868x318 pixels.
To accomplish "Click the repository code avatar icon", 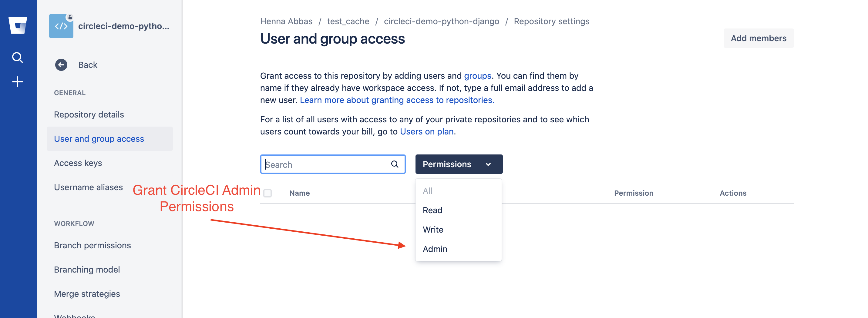I will click(61, 26).
